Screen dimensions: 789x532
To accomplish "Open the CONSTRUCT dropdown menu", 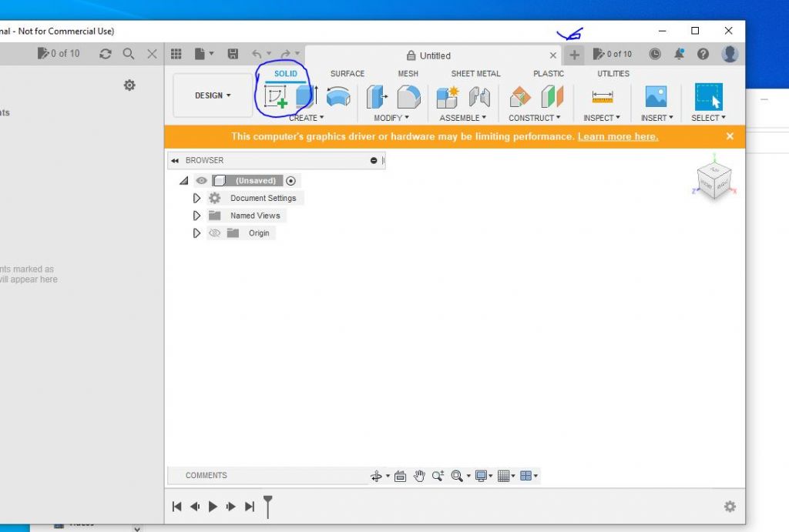I will (x=535, y=118).
